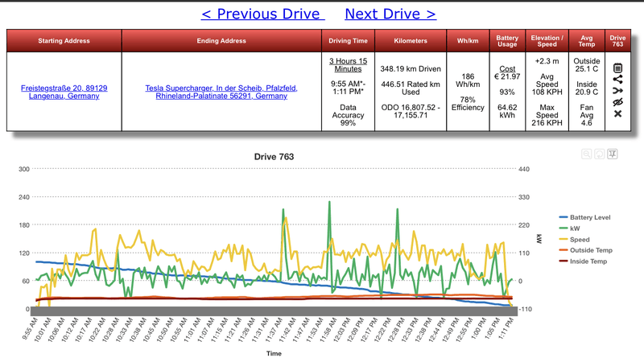Open Tesla Supercharger Pfalzfeld ending address link
644x362 pixels.
(x=221, y=92)
